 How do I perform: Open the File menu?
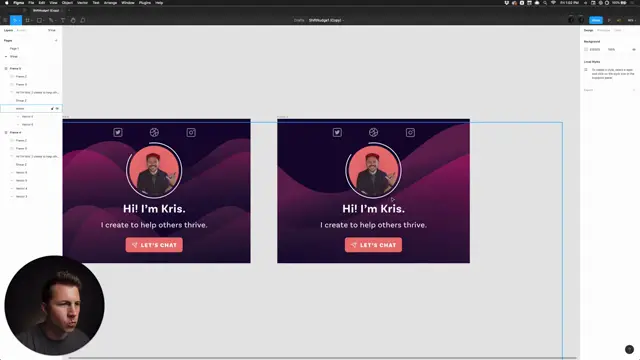(31, 3)
